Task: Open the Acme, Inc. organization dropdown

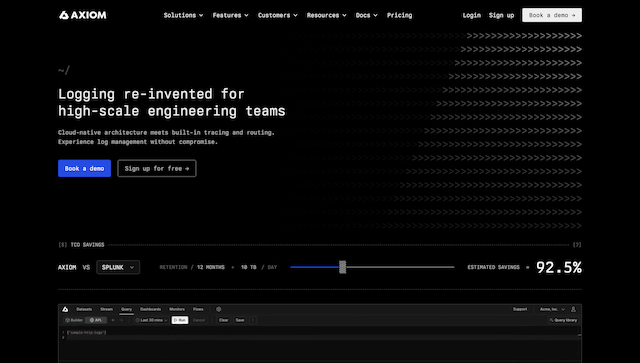Action: click(552, 309)
